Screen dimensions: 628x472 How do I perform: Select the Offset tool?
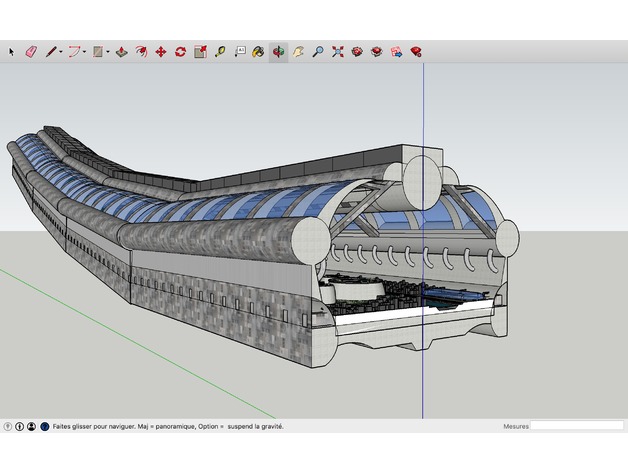[x=141, y=51]
